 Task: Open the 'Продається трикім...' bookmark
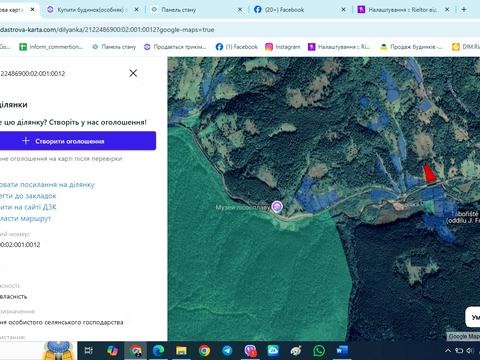click(x=175, y=47)
